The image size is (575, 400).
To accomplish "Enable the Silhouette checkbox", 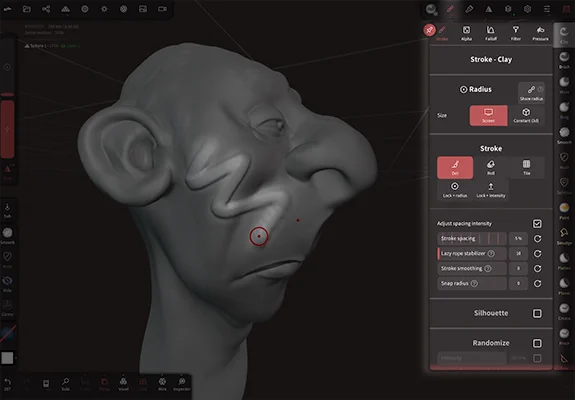I will click(x=537, y=313).
